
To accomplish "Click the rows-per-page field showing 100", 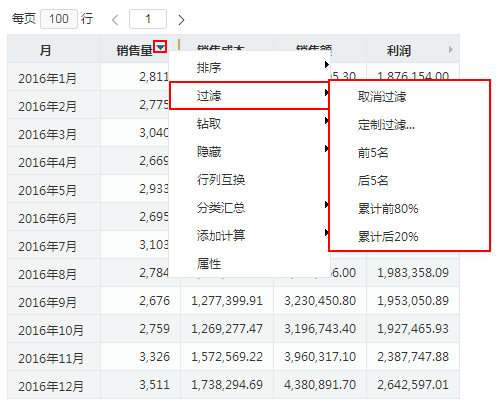I will [59, 19].
